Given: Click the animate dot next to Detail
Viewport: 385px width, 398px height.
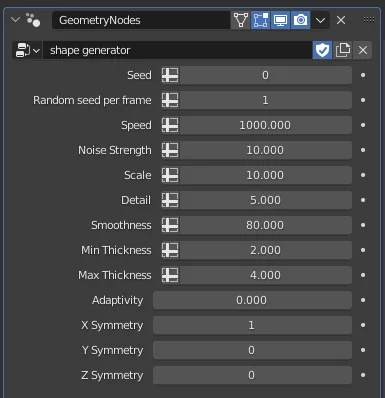Looking at the screenshot, I should 363,200.
